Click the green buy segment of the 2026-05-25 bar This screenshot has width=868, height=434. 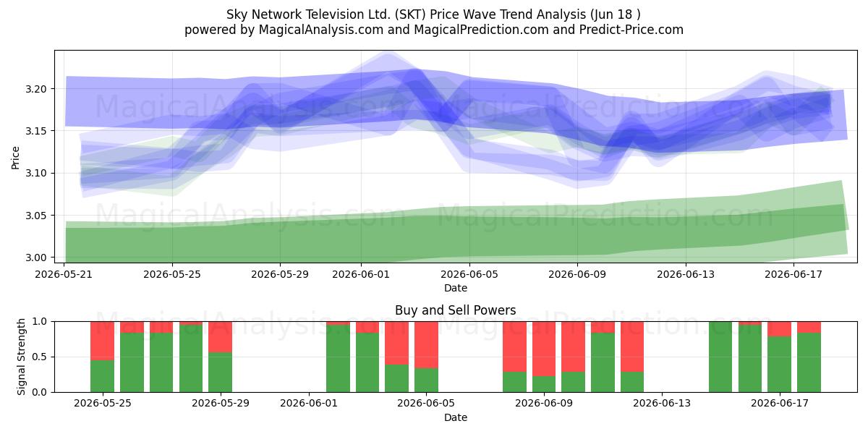(x=102, y=376)
